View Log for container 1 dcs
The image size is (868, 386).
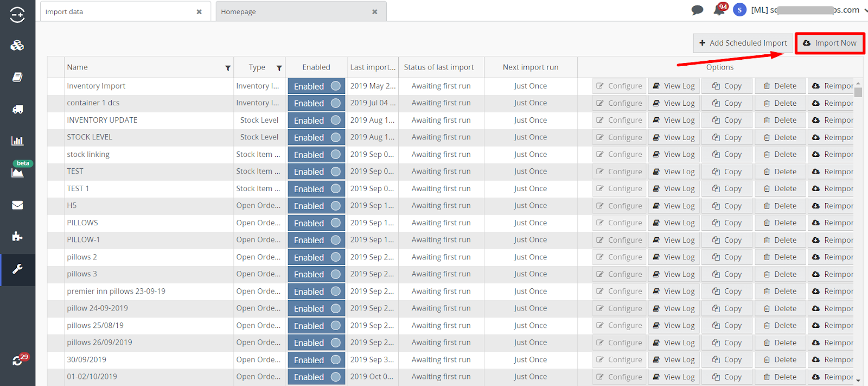click(674, 103)
